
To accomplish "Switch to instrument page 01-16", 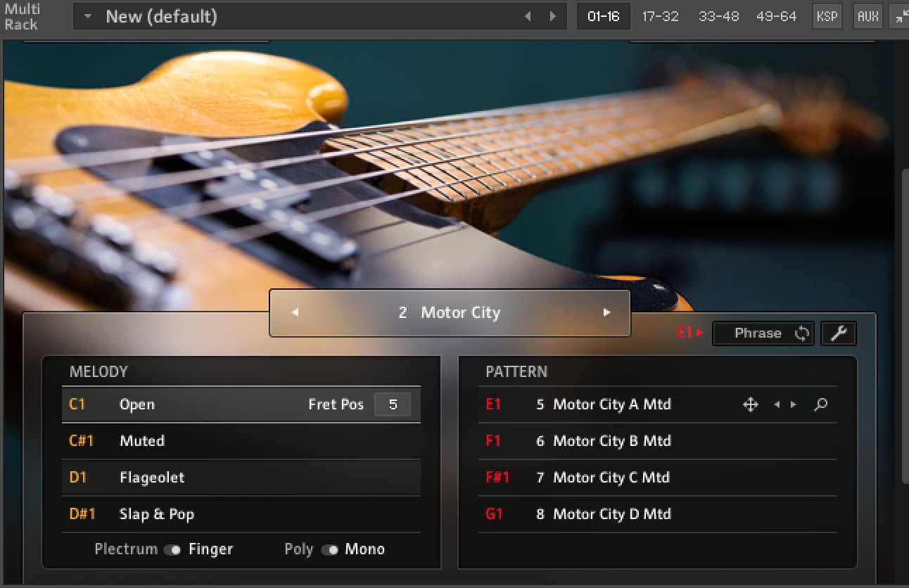I will tap(603, 16).
